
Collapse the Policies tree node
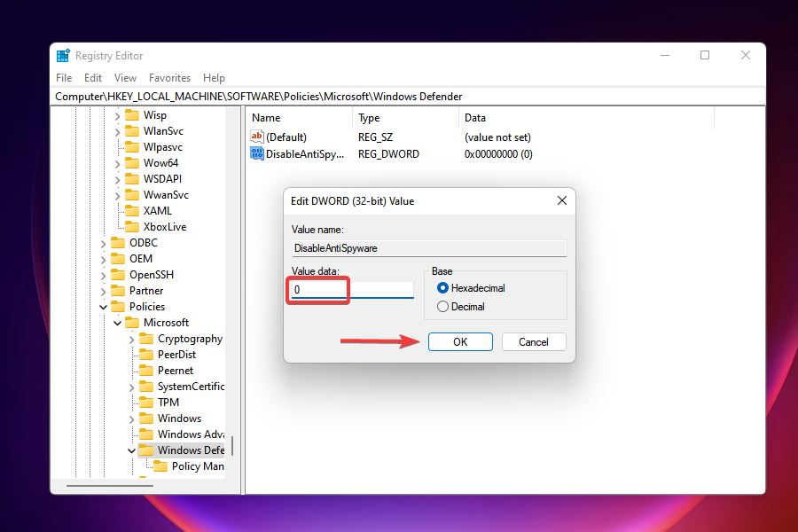[103, 306]
